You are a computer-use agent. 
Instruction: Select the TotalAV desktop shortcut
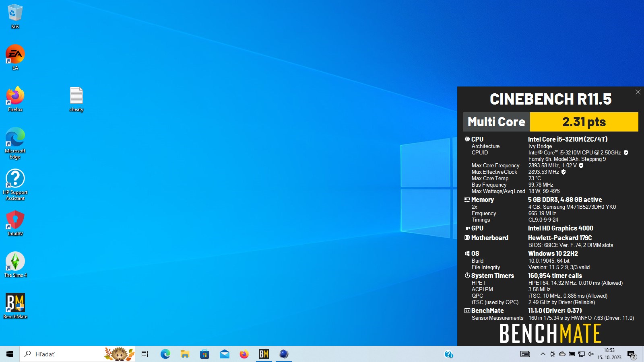pyautogui.click(x=15, y=223)
